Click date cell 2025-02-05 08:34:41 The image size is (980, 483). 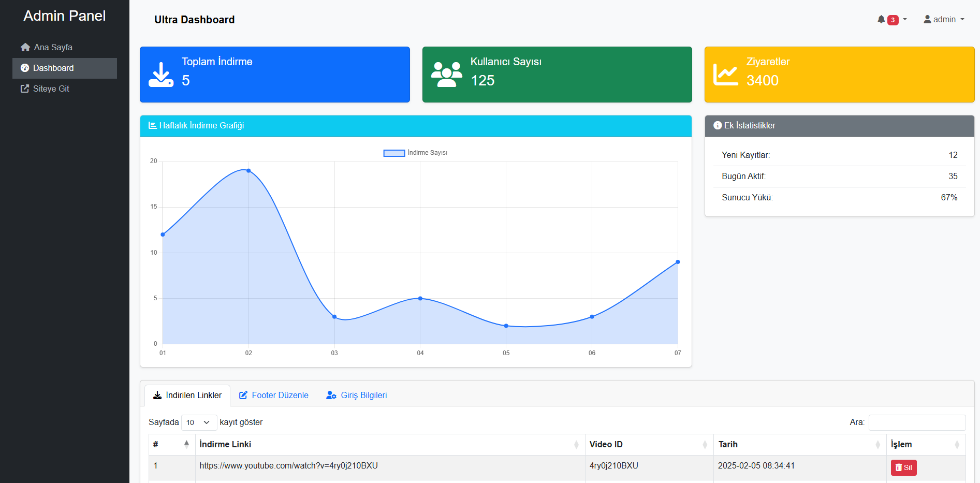coord(756,465)
